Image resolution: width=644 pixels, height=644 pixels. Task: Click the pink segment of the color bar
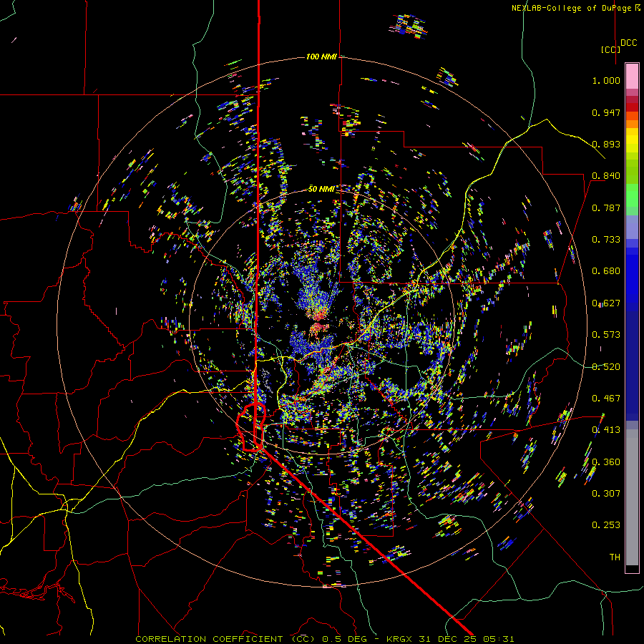(x=632, y=76)
